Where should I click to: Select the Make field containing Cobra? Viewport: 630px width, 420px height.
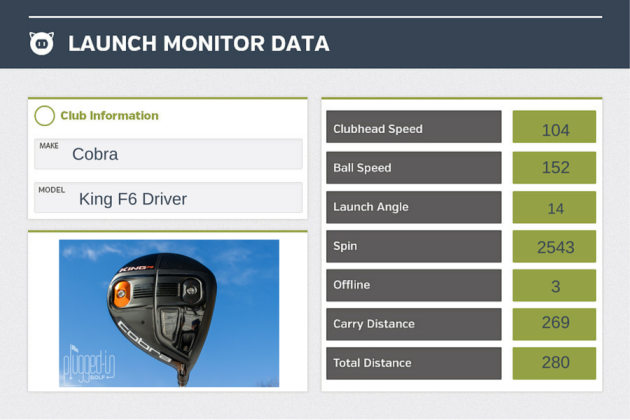[x=168, y=154]
